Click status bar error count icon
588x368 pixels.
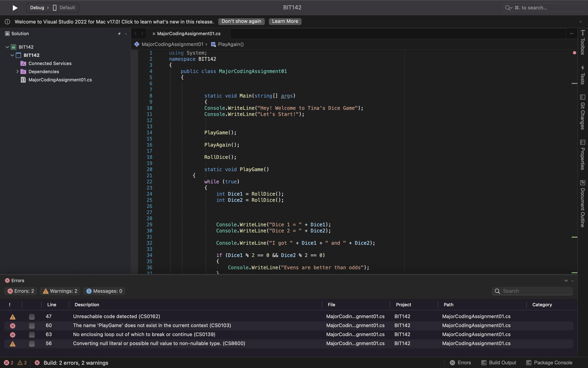[x=6, y=363]
